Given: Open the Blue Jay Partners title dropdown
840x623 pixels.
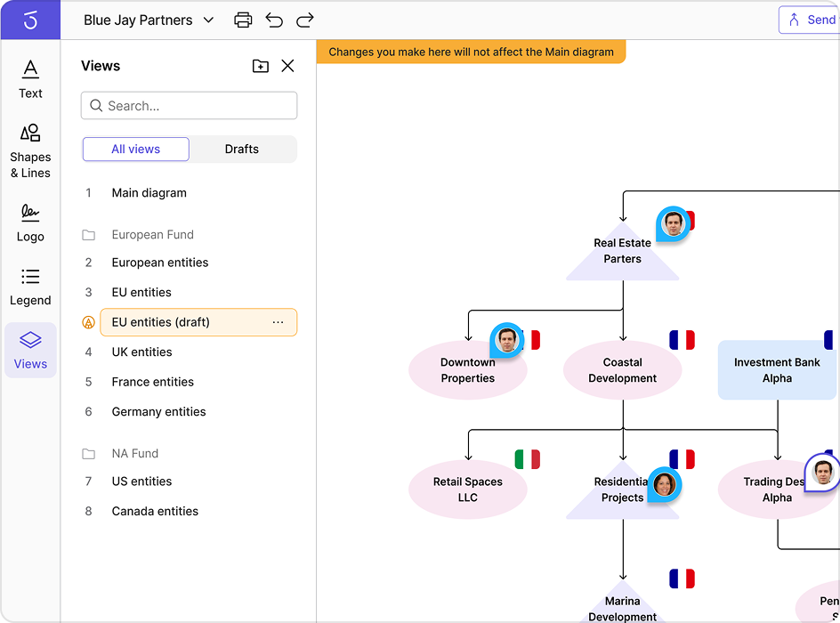Looking at the screenshot, I should click(208, 20).
